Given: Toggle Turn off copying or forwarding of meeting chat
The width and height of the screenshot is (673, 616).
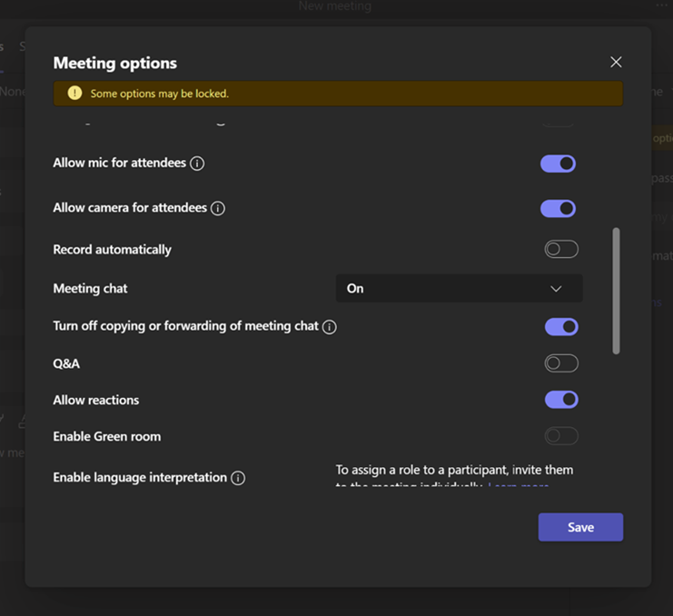Looking at the screenshot, I should [560, 326].
